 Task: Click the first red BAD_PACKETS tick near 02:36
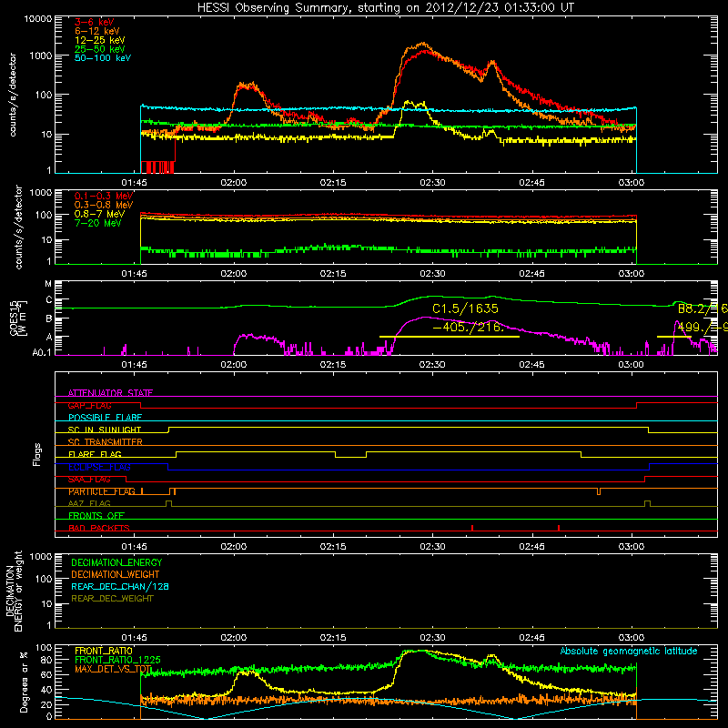pyautogui.click(x=472, y=528)
